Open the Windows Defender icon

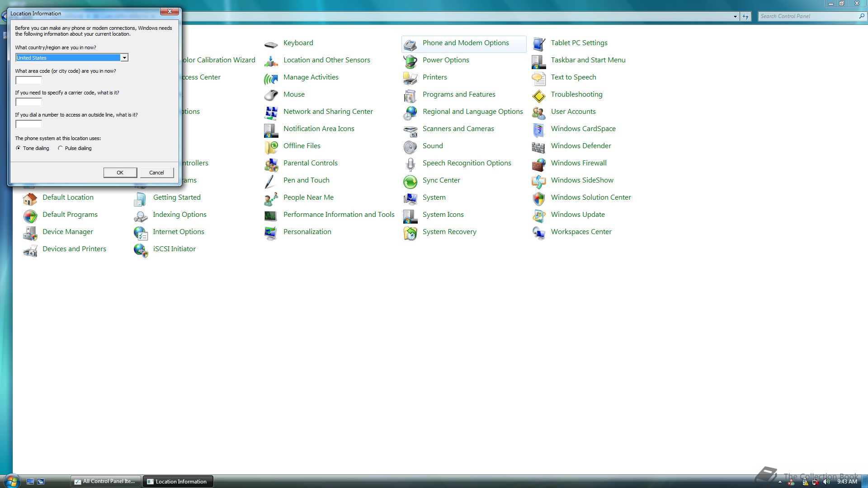pos(538,147)
